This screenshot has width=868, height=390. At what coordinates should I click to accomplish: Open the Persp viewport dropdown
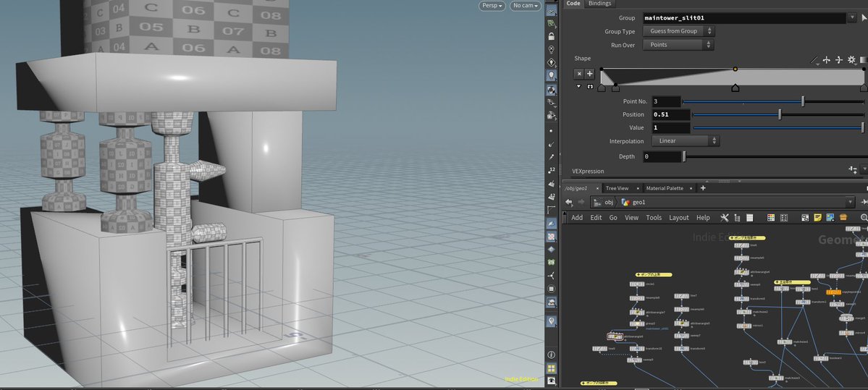pyautogui.click(x=492, y=6)
